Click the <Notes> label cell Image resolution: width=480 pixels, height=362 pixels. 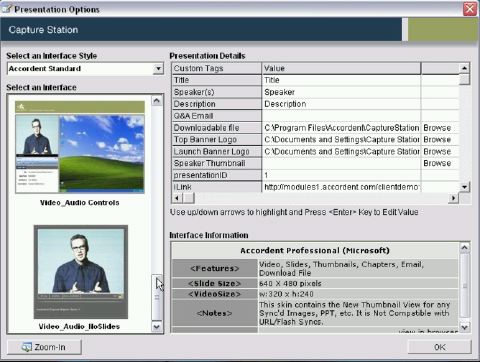(215, 313)
